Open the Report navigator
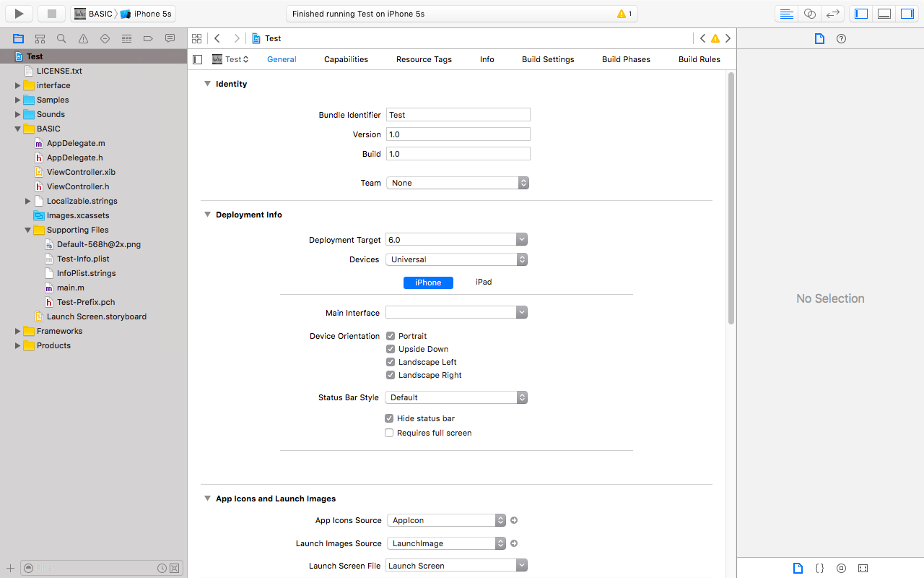 coord(170,38)
